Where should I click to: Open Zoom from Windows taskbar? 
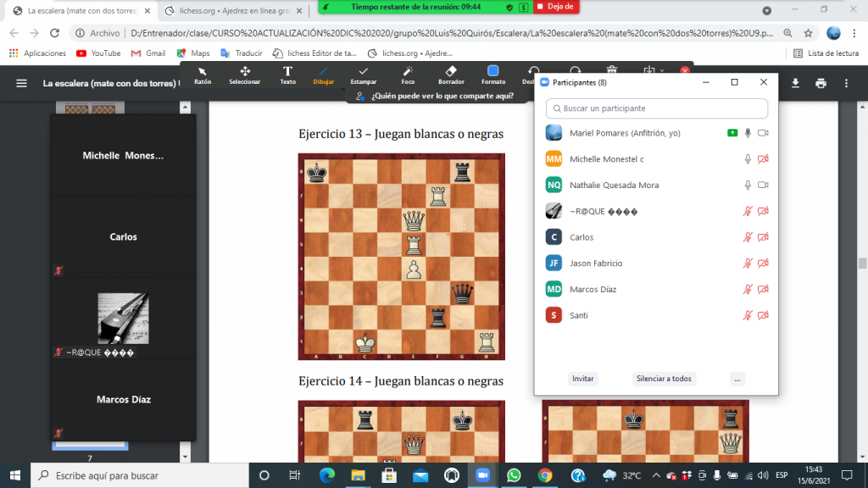point(482,475)
